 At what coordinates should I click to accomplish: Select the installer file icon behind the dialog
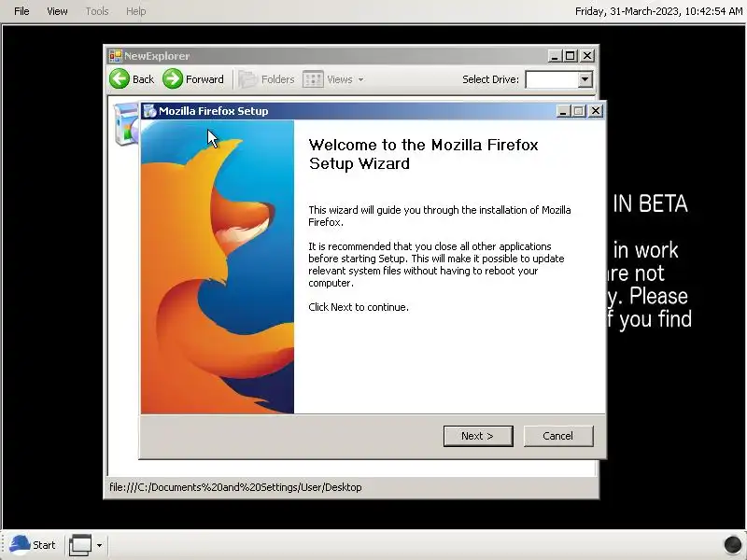(x=126, y=124)
